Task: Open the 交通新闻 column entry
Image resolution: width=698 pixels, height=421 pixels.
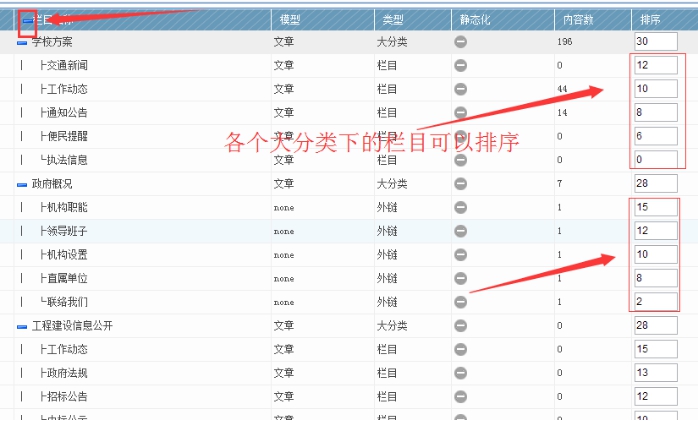Action: pyautogui.click(x=67, y=65)
